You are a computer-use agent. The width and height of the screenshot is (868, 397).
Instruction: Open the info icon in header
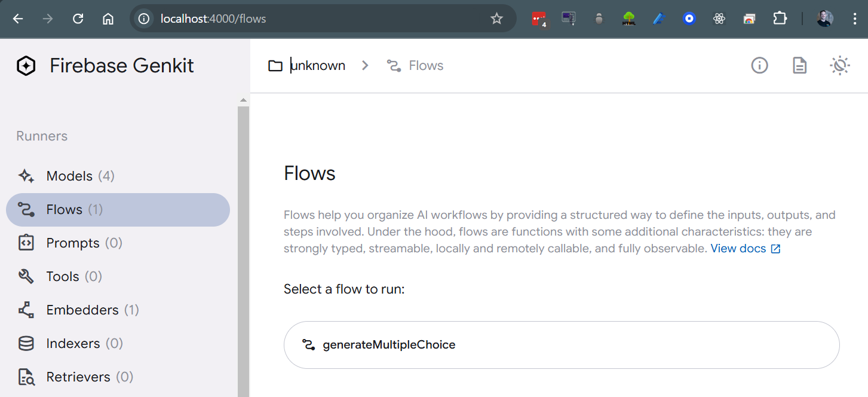(x=759, y=66)
